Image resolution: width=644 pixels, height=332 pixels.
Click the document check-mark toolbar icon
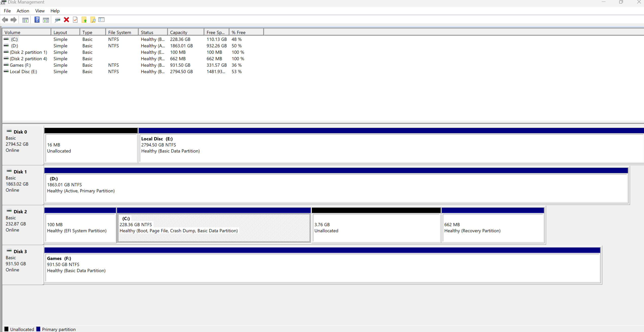point(75,20)
